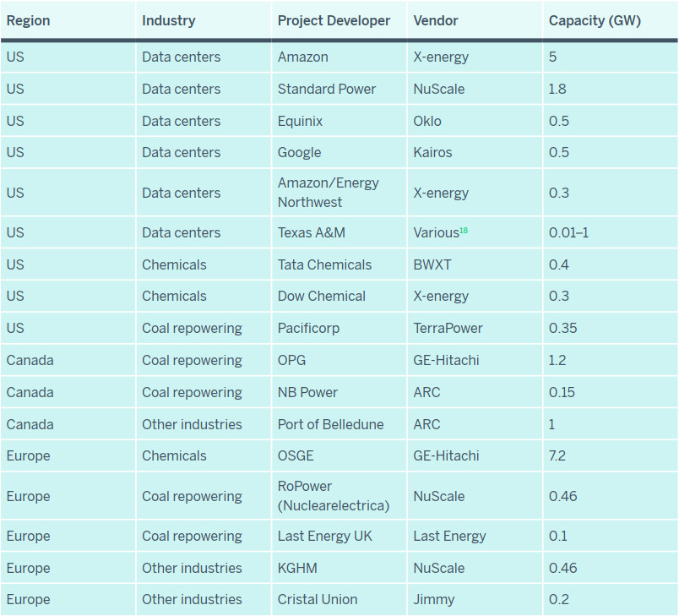The height and width of the screenshot is (616, 679).
Task: Select the Industry column header
Action: coord(168,20)
